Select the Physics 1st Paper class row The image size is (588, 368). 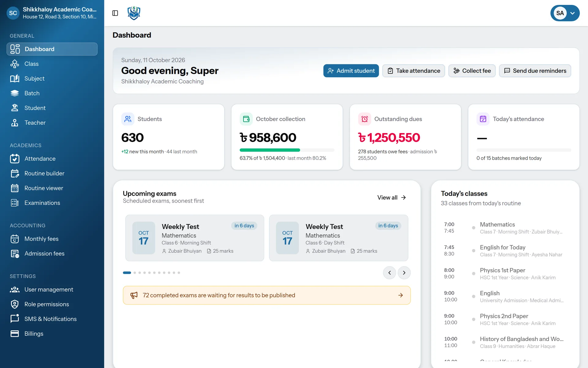(x=505, y=274)
